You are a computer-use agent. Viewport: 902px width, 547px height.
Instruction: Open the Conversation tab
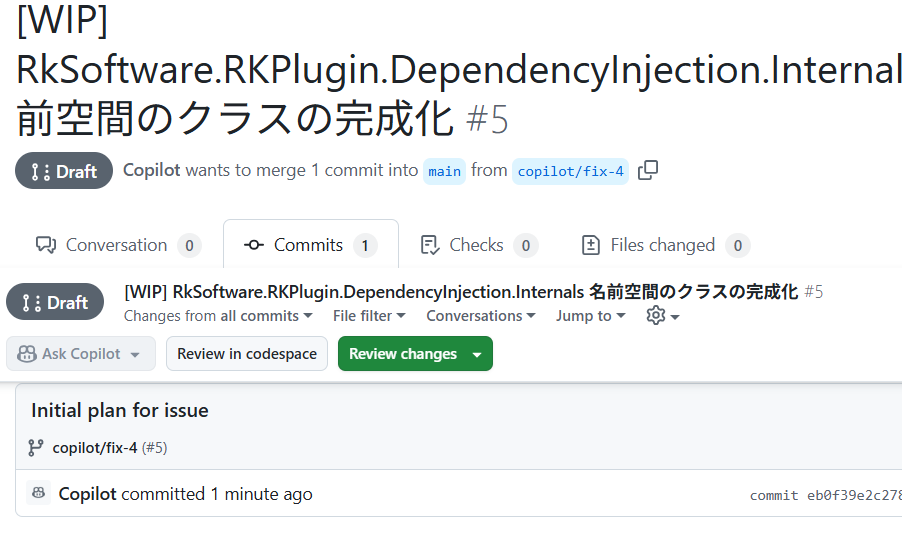(118, 245)
